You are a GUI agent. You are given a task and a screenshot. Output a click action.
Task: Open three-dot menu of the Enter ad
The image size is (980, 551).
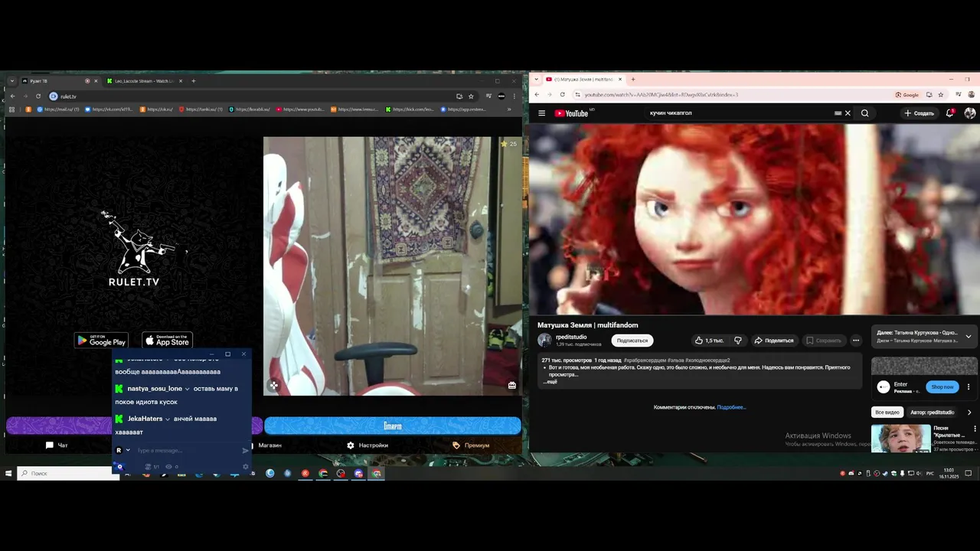coord(969,386)
